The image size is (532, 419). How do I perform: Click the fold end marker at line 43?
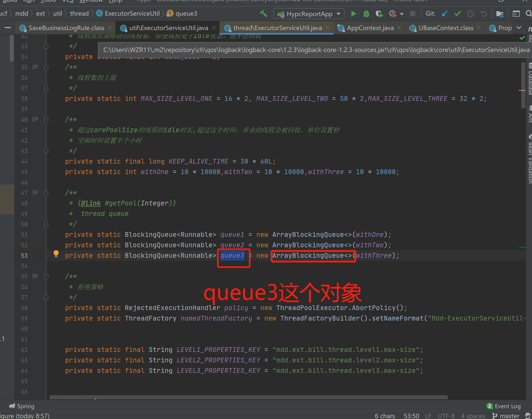[x=46, y=151]
